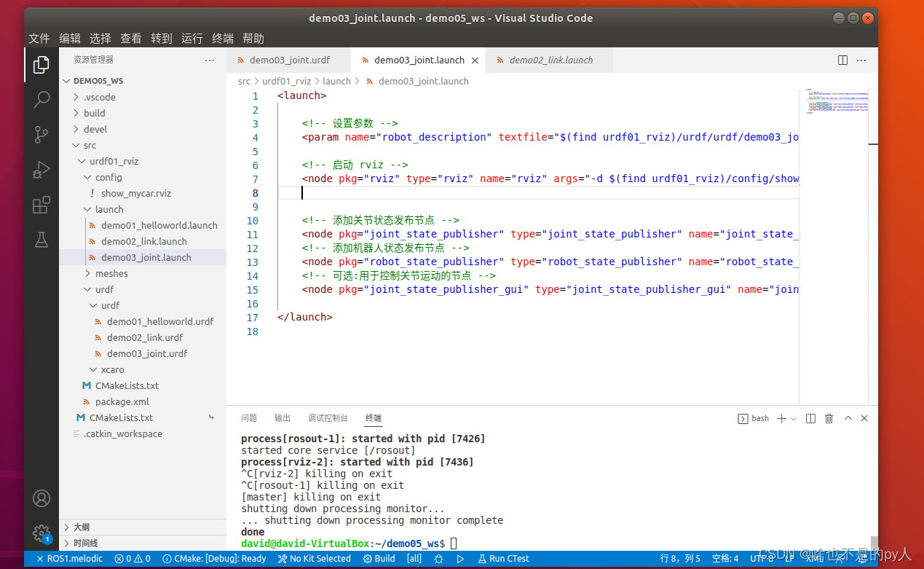The width and height of the screenshot is (924, 569).
Task: Open the 运行 menu
Action: [x=192, y=39]
